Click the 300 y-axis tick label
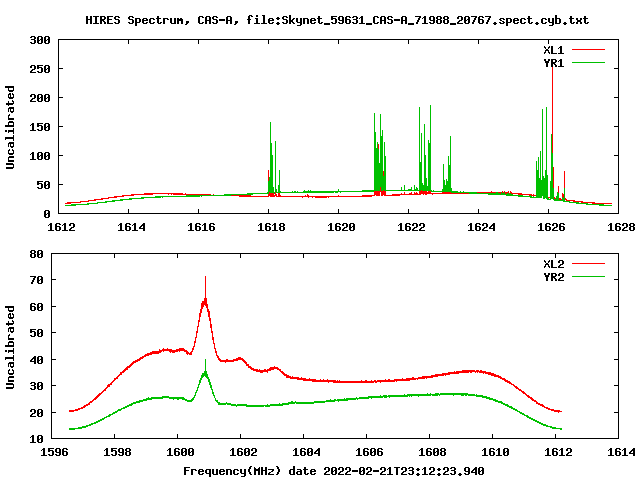 [x=40, y=40]
